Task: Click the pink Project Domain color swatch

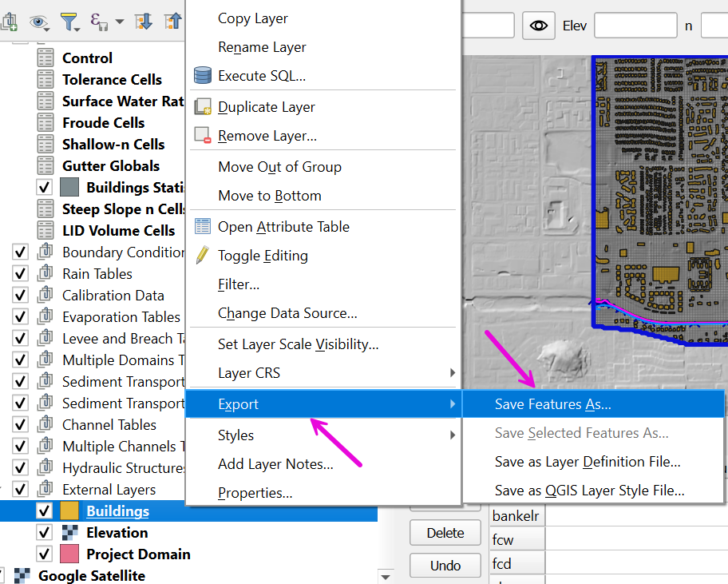Action: (69, 554)
